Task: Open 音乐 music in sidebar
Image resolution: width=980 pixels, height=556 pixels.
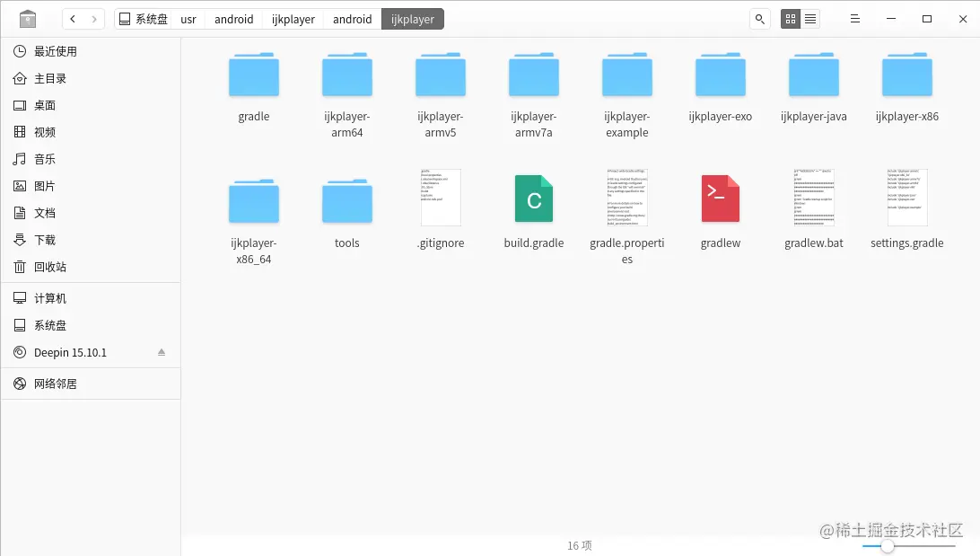Action: coord(91,159)
